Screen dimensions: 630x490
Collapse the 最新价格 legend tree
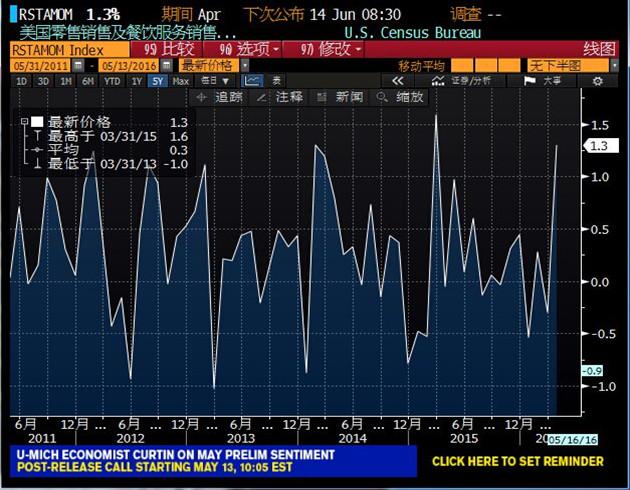coord(24,121)
